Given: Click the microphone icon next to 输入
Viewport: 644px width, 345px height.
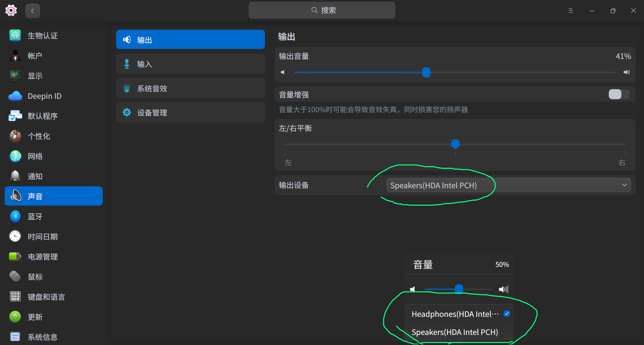Looking at the screenshot, I should (127, 64).
